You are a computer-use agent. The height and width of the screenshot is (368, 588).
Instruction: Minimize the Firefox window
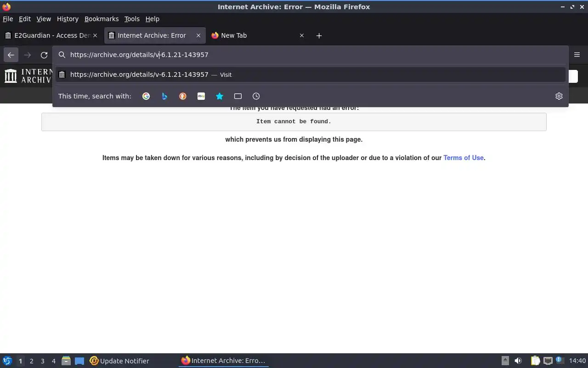(x=563, y=7)
